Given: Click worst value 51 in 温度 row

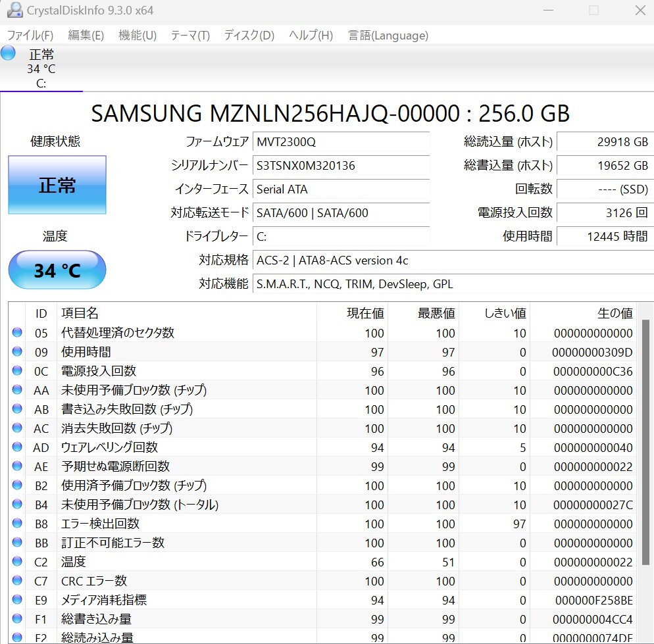Looking at the screenshot, I should tap(448, 562).
